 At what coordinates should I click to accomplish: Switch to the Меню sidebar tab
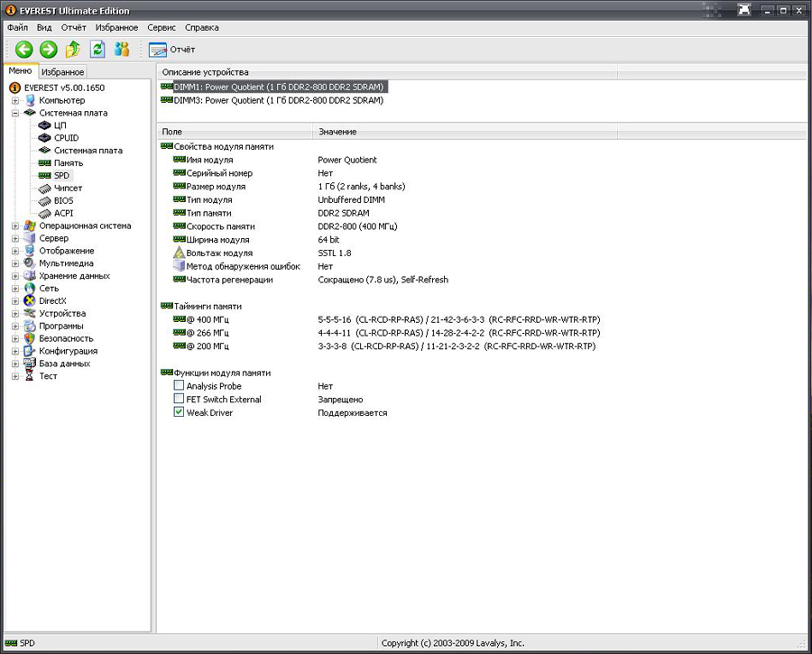pyautogui.click(x=20, y=71)
